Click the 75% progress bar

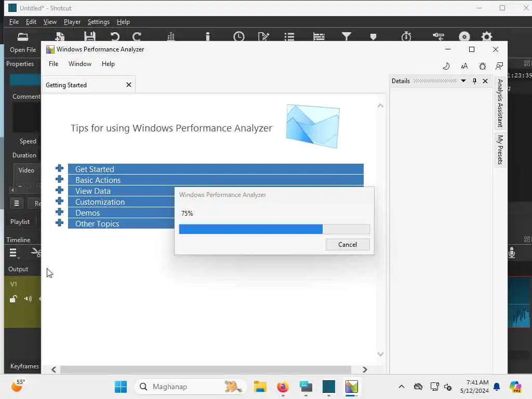coord(274,229)
